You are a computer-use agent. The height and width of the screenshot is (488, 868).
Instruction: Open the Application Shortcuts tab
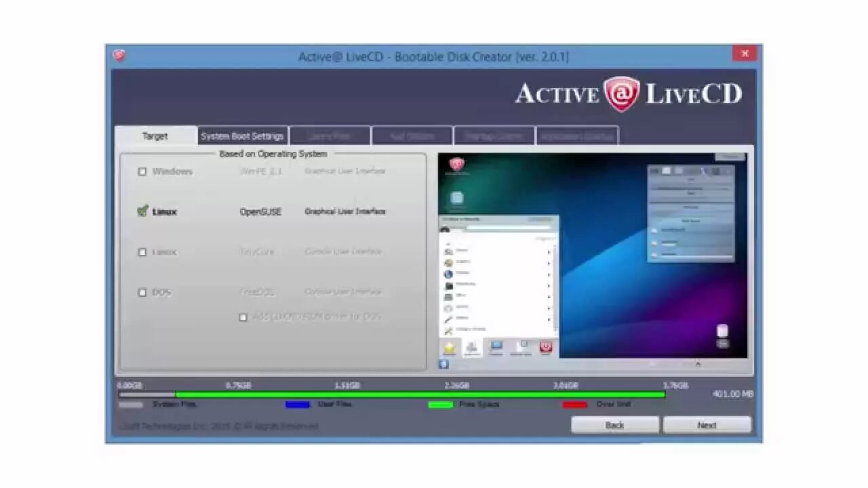point(577,136)
